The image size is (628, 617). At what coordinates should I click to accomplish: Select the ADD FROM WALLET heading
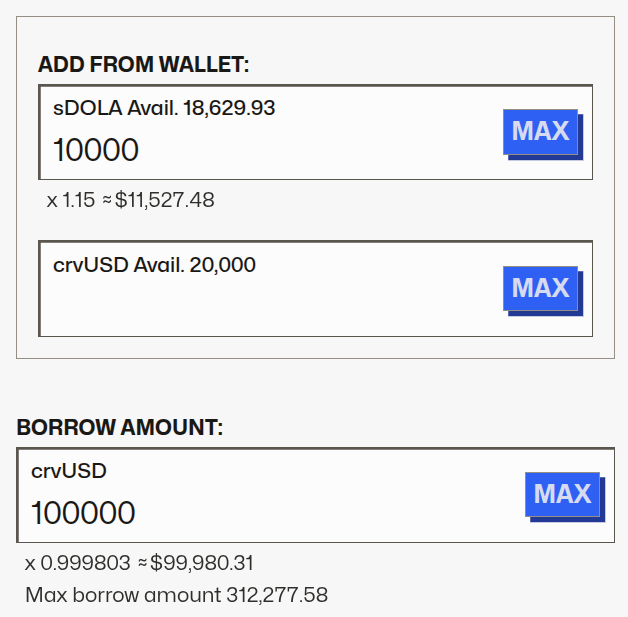coord(143,65)
